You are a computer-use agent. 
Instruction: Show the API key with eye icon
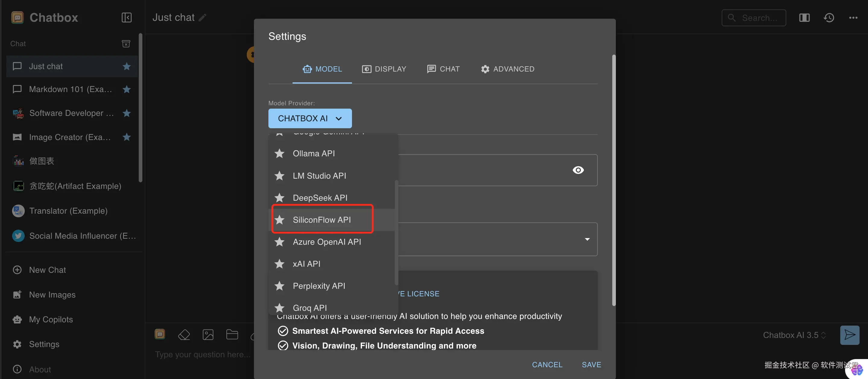(x=578, y=170)
